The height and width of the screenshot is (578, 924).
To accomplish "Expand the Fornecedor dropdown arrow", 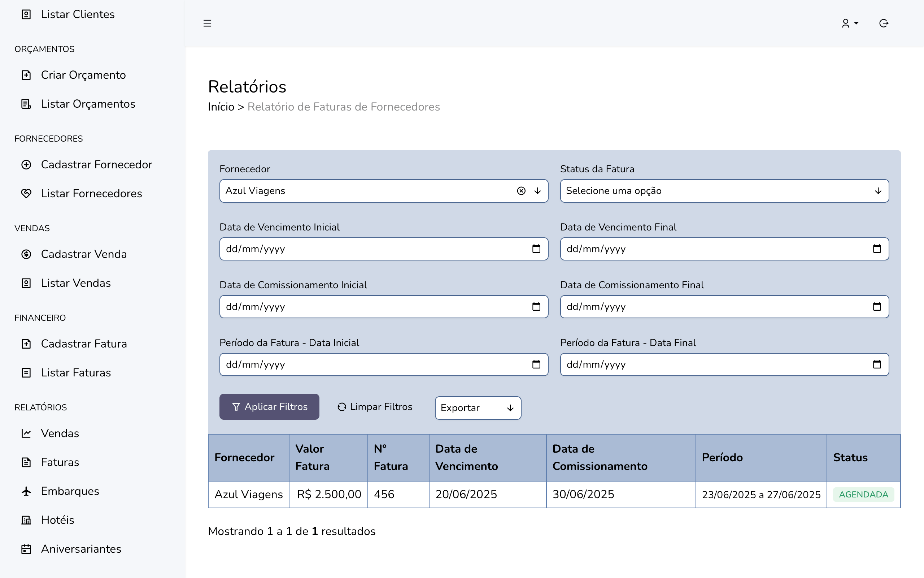I will pyautogui.click(x=537, y=191).
